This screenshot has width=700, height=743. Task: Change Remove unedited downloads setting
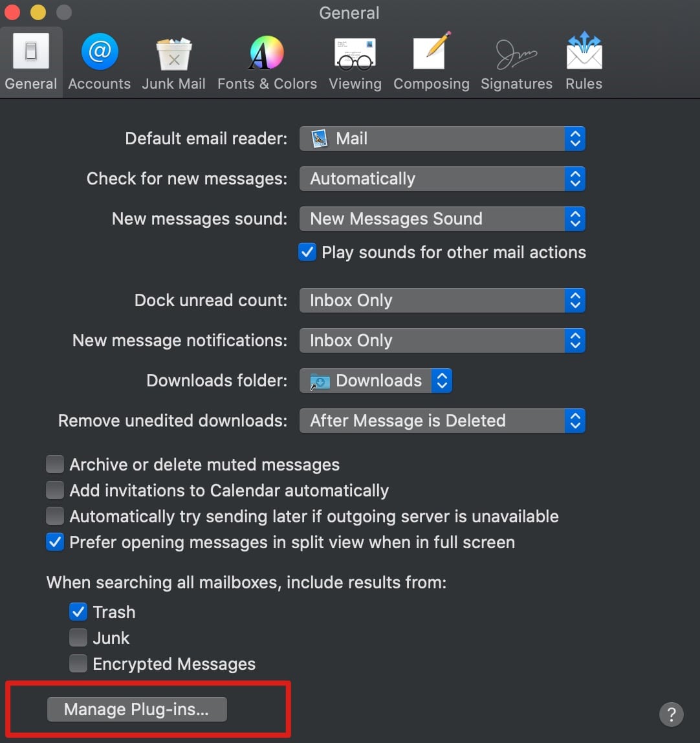[574, 421]
